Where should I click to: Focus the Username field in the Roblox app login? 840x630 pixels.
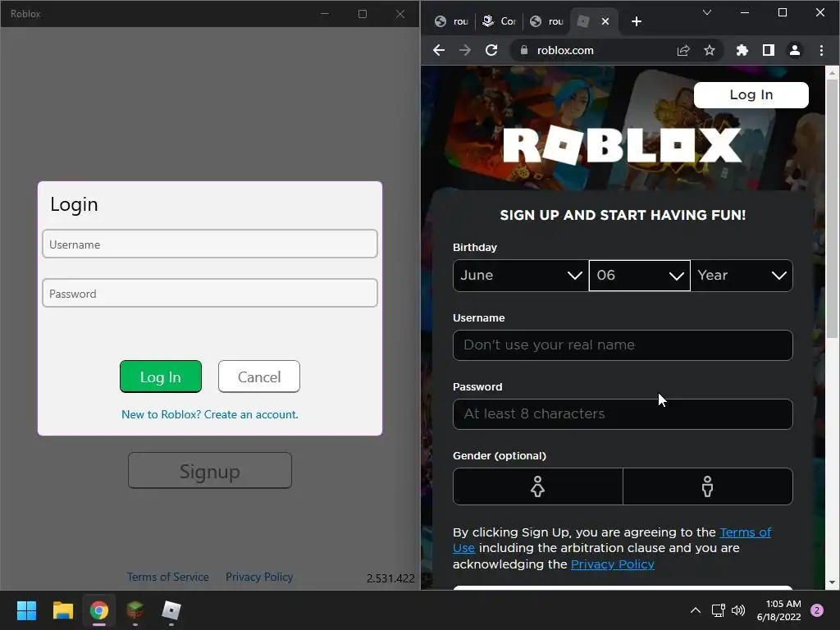click(x=210, y=244)
